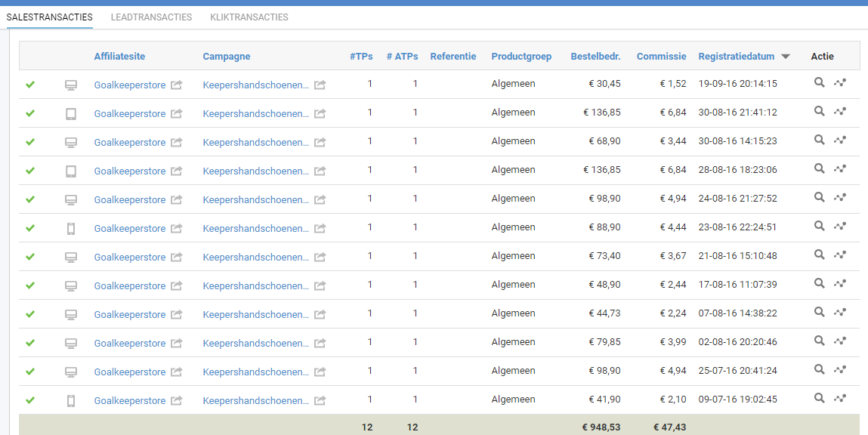Open Goalkeeperstore link in 09-07-16 19:02:45 row

(129, 401)
